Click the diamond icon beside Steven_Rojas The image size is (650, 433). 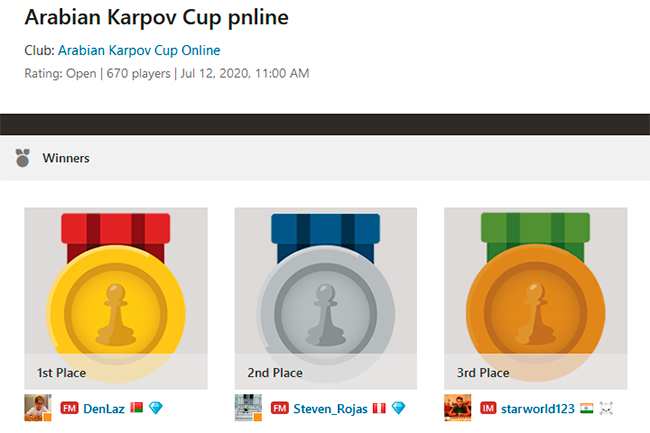(x=398, y=408)
